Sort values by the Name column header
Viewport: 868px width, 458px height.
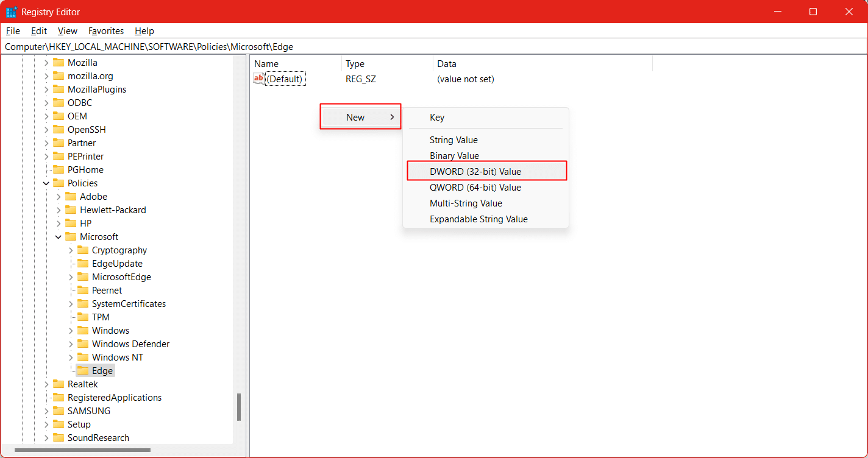coord(296,64)
